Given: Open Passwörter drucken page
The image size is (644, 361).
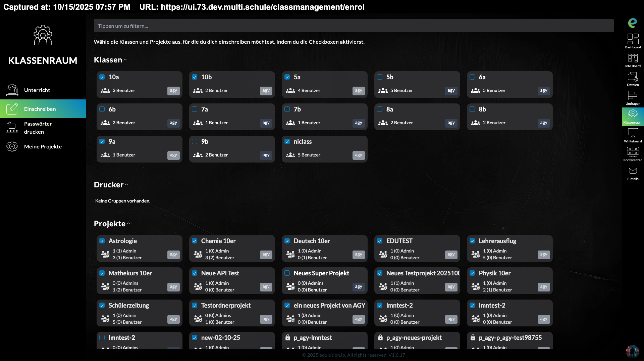Looking at the screenshot, I should click(x=38, y=128).
